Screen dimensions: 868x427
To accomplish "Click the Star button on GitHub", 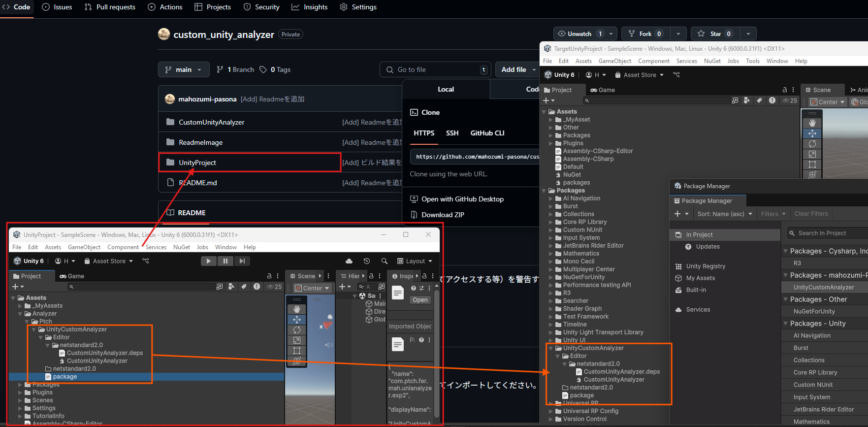I will pyautogui.click(x=715, y=33).
